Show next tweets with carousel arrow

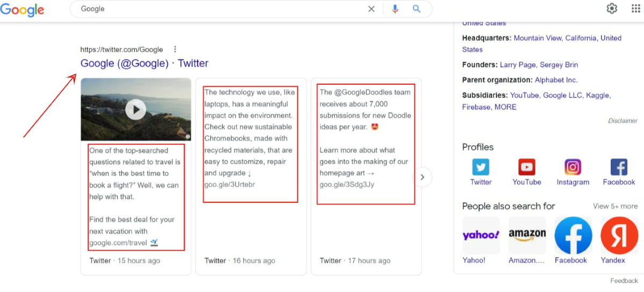(x=422, y=177)
